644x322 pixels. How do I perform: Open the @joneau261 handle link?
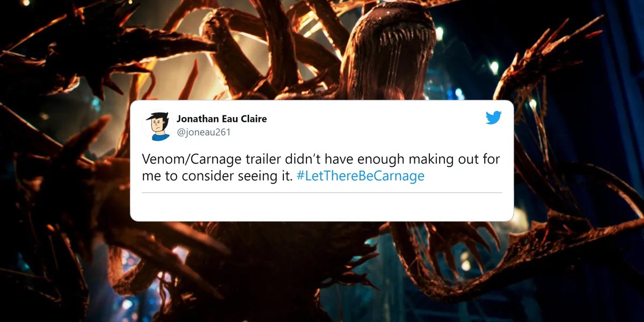[x=203, y=132]
